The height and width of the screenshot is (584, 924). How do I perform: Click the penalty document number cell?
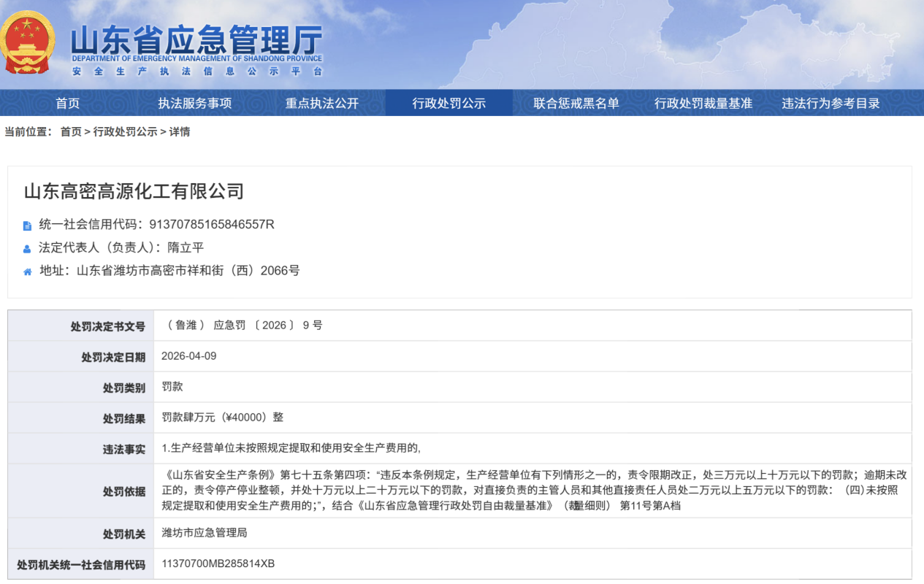coord(242,326)
